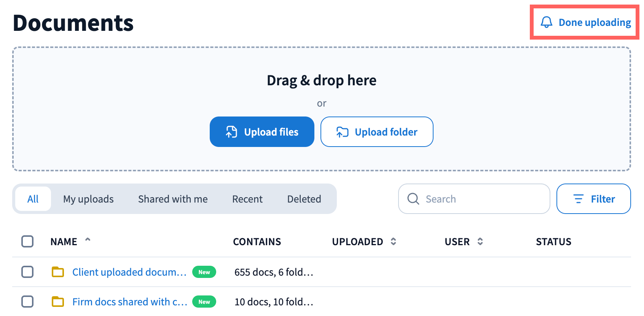Check the Client uploaded documents row checkbox
The image size is (644, 316).
(27, 272)
